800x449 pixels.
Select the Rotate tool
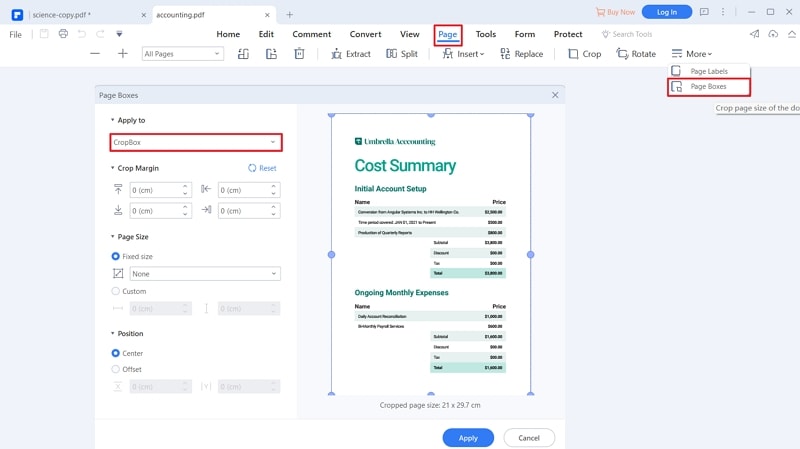(636, 54)
